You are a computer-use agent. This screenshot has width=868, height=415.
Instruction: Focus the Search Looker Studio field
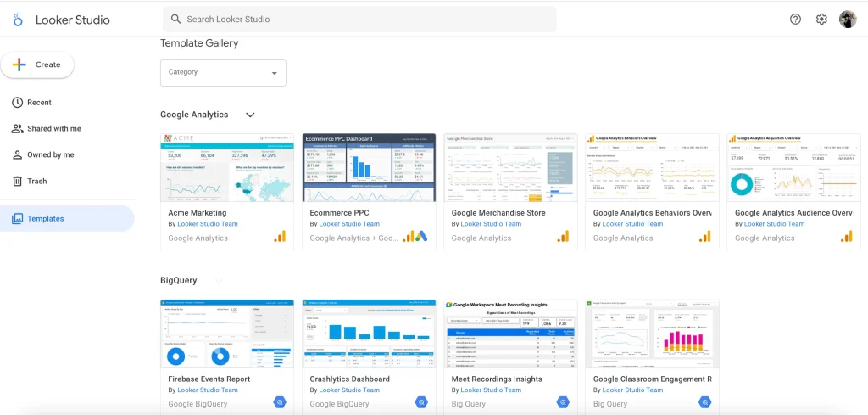click(x=359, y=19)
